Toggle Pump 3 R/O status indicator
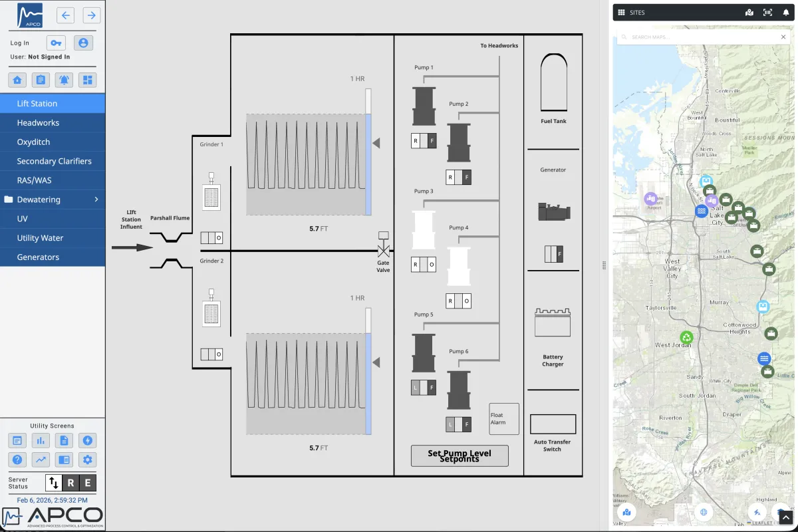The width and height of the screenshot is (798, 532). coord(424,265)
